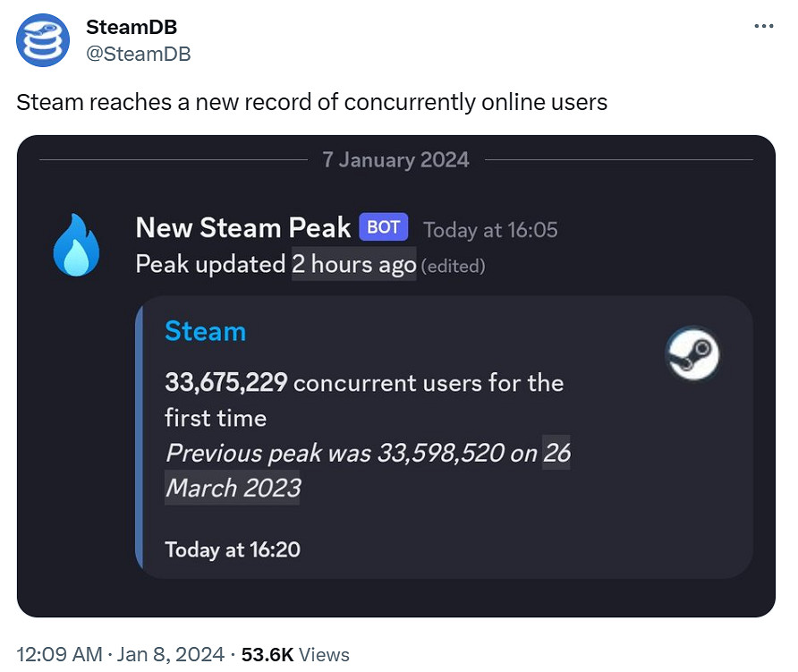The height and width of the screenshot is (672, 798).
Task: Click the Steam logo thumbnail in embed
Action: point(692,351)
